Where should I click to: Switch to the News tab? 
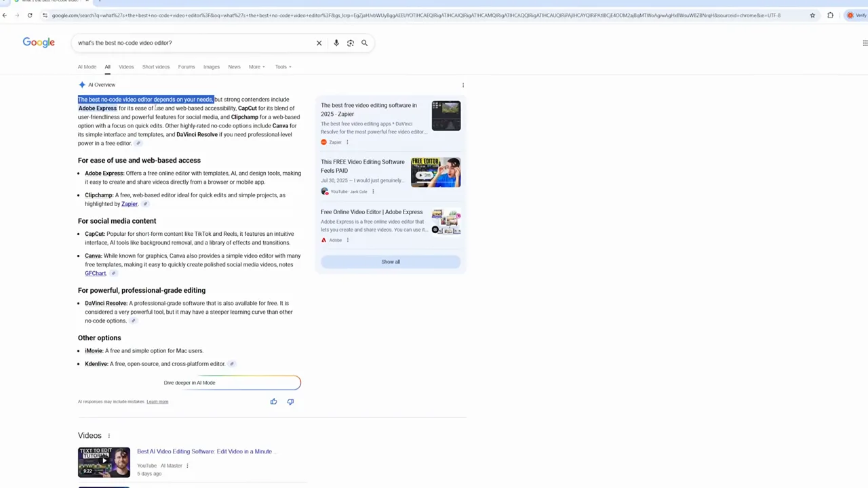click(234, 66)
